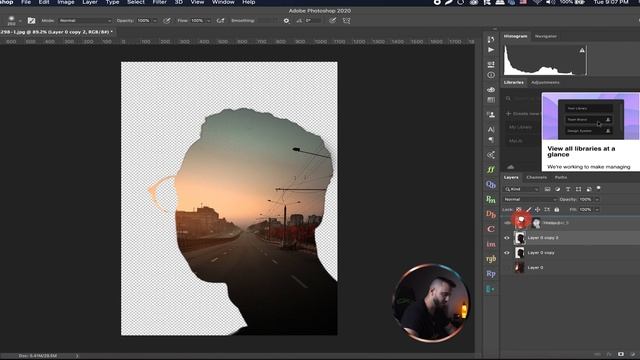Open the Rp extension panel icon

(491, 273)
